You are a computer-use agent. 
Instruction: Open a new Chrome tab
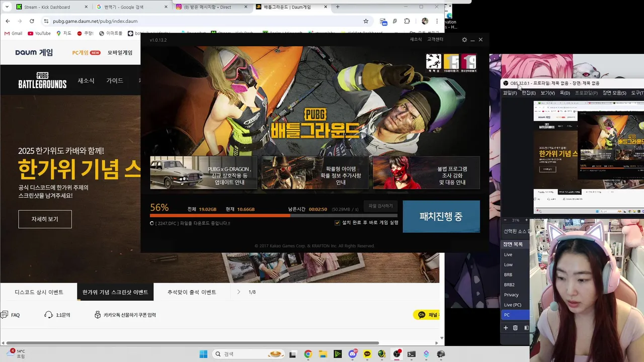coord(338,7)
